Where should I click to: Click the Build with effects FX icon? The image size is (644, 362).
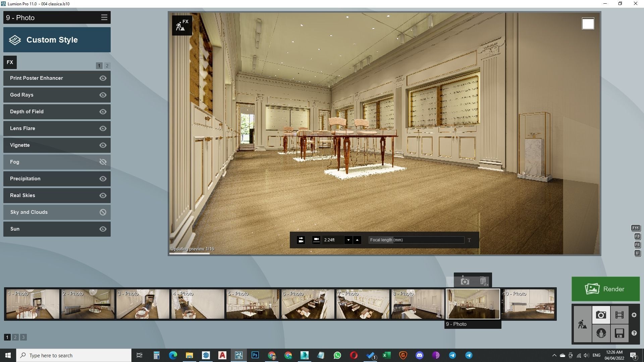coord(182,25)
